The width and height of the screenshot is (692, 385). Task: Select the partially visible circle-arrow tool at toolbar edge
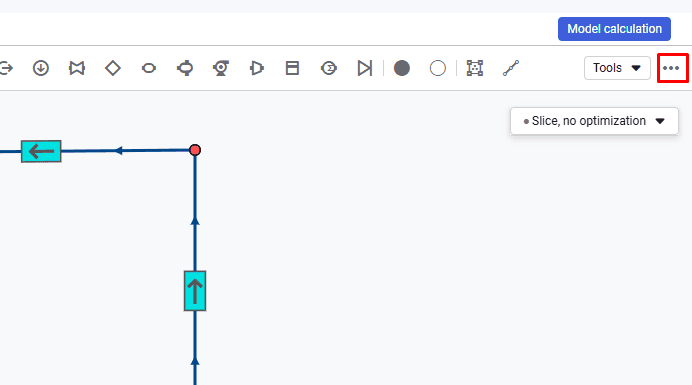pyautogui.click(x=6, y=68)
